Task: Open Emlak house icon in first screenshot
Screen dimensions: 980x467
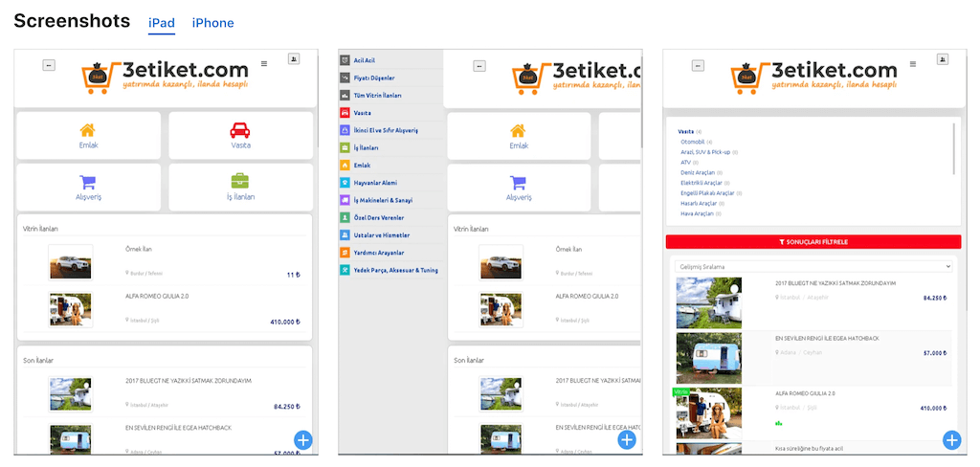Action: click(x=87, y=131)
